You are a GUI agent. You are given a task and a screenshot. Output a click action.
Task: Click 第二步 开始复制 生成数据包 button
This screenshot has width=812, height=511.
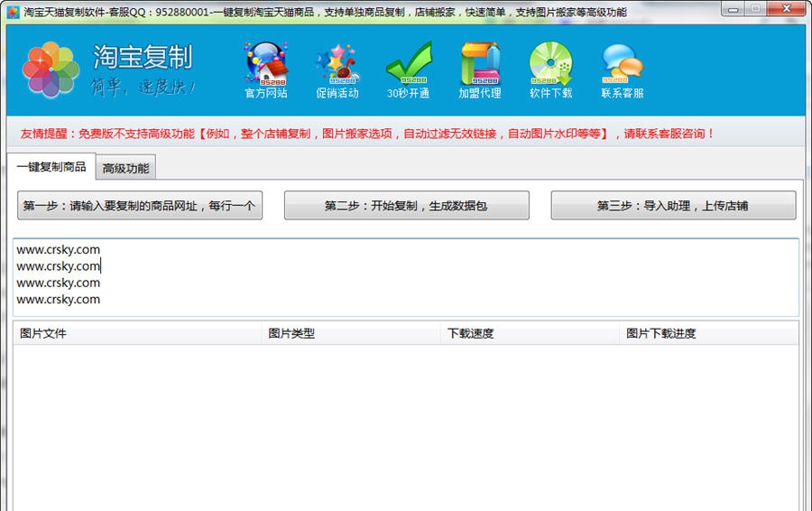click(407, 205)
